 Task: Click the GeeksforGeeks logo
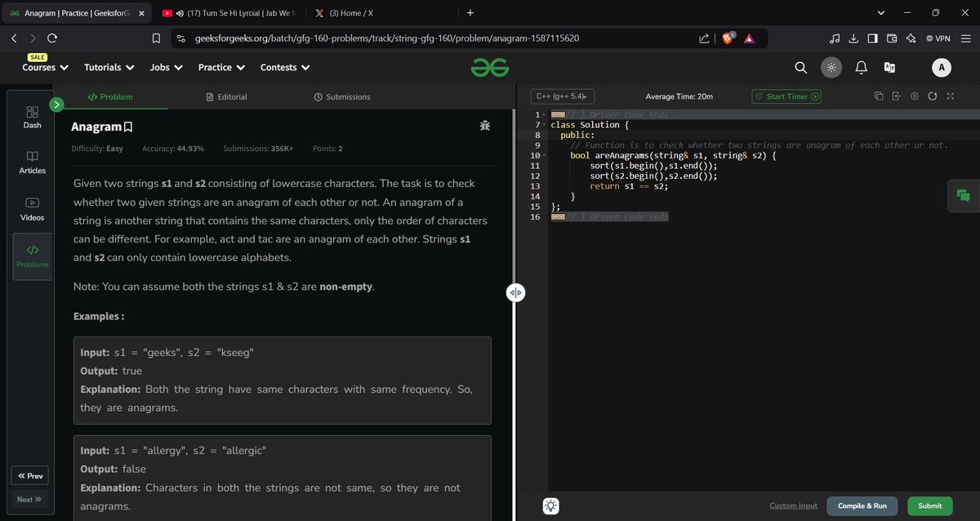490,68
